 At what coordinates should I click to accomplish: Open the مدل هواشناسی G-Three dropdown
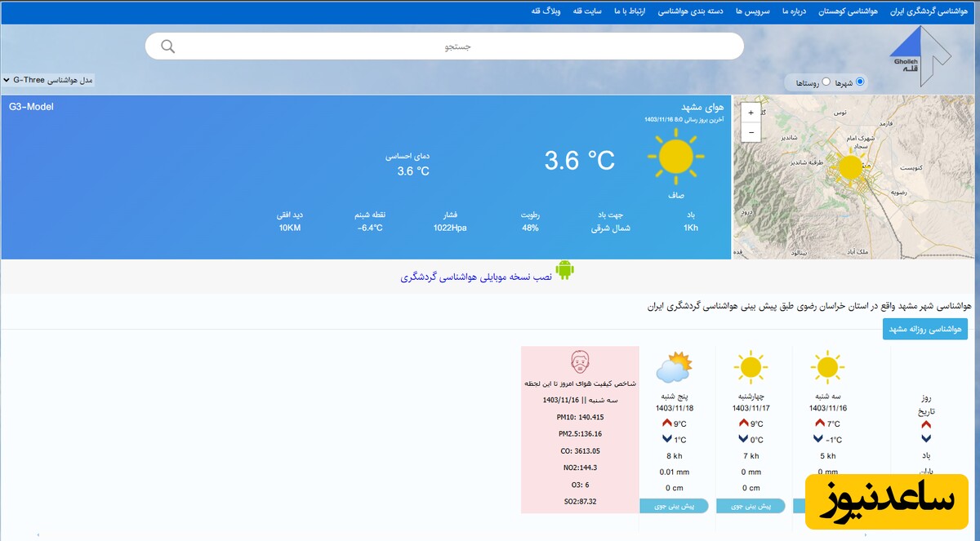(x=48, y=80)
